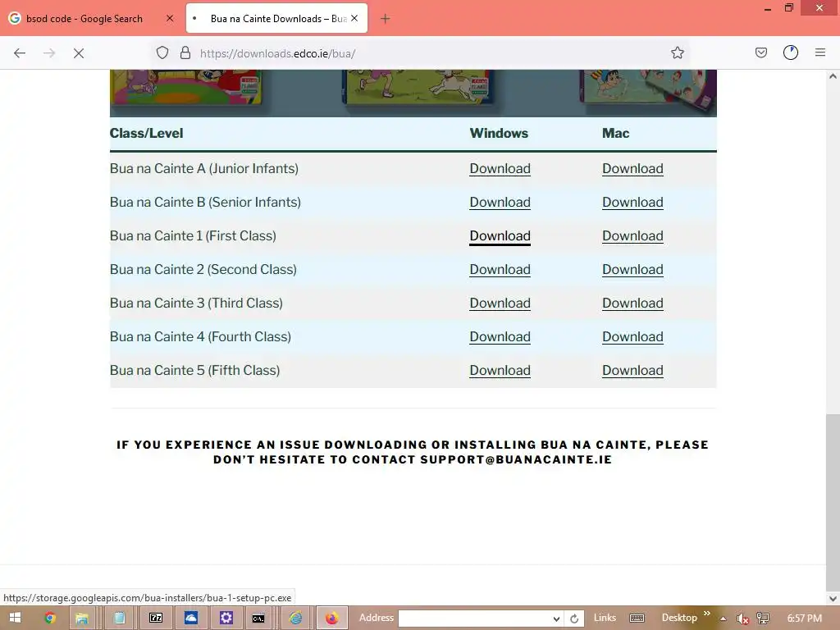Launch Internet Explorer from the taskbar
The width and height of the screenshot is (840, 630).
point(295,619)
